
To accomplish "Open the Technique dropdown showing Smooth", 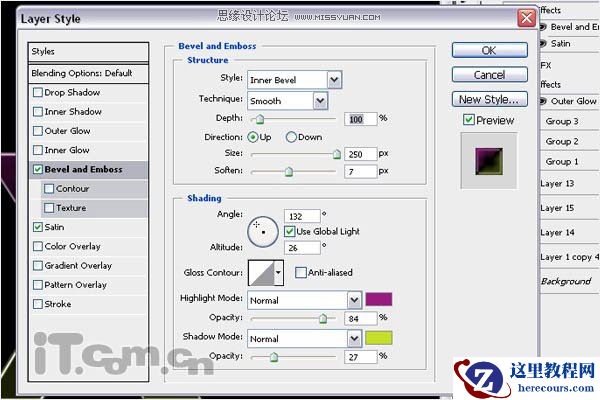I will 320,101.
